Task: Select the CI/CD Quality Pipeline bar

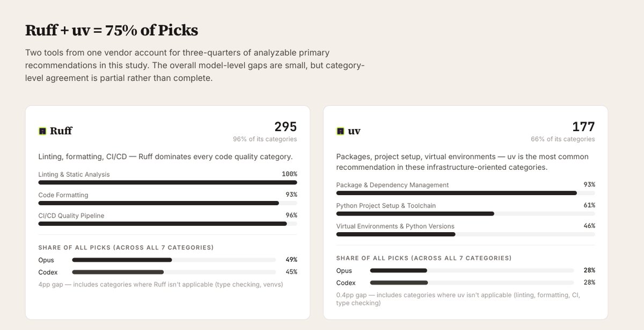Action: coord(167,224)
